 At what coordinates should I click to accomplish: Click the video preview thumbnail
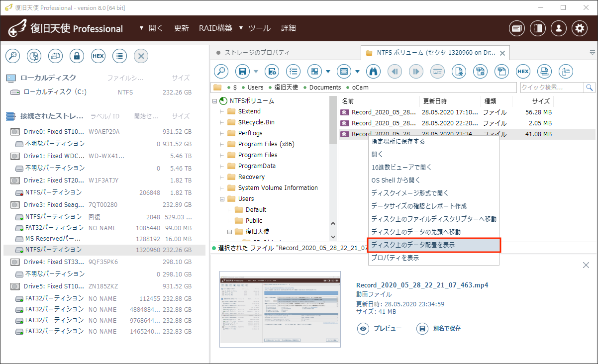coord(280,309)
